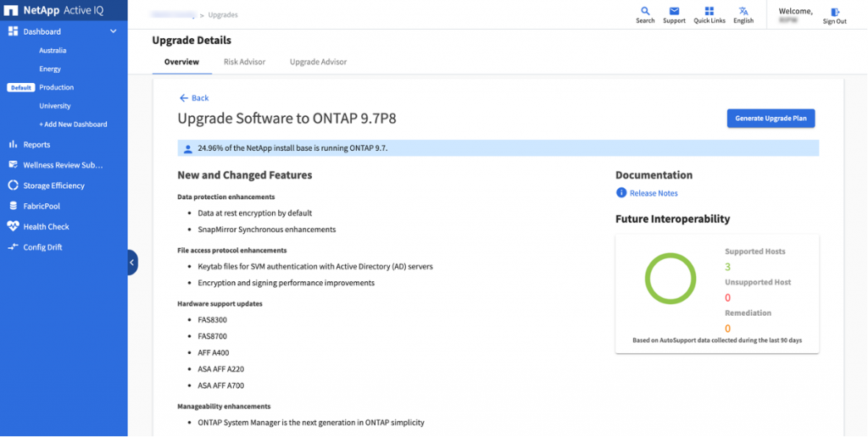
Task: Collapse the sidebar with arrow handle
Action: (x=132, y=263)
